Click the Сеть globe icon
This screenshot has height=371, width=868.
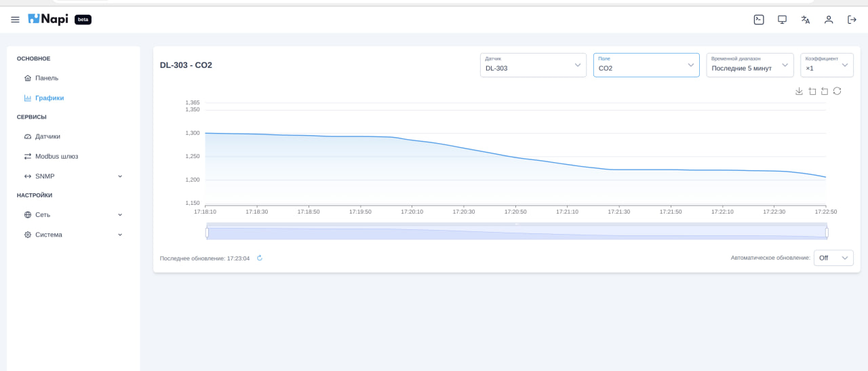(28, 214)
